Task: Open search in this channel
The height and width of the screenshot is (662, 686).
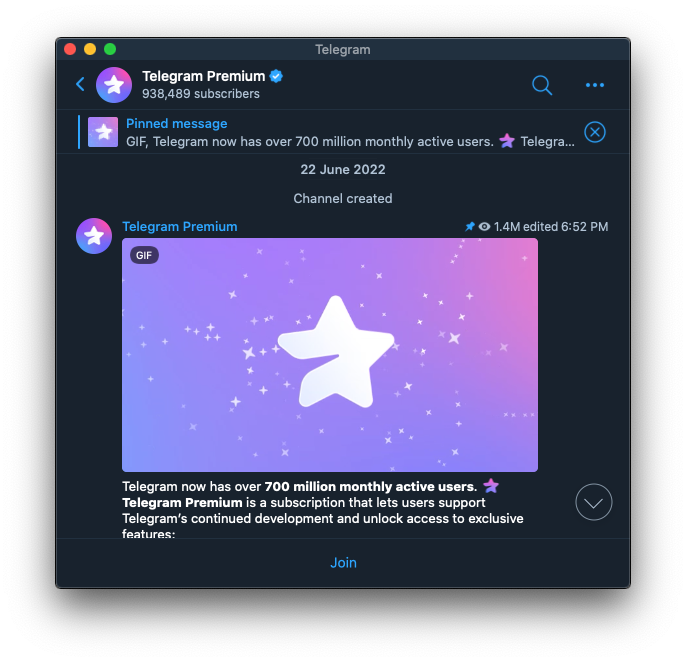Action: 542,85
